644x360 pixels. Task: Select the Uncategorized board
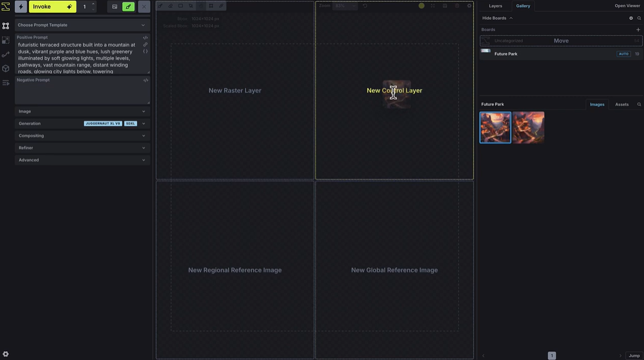click(x=560, y=41)
